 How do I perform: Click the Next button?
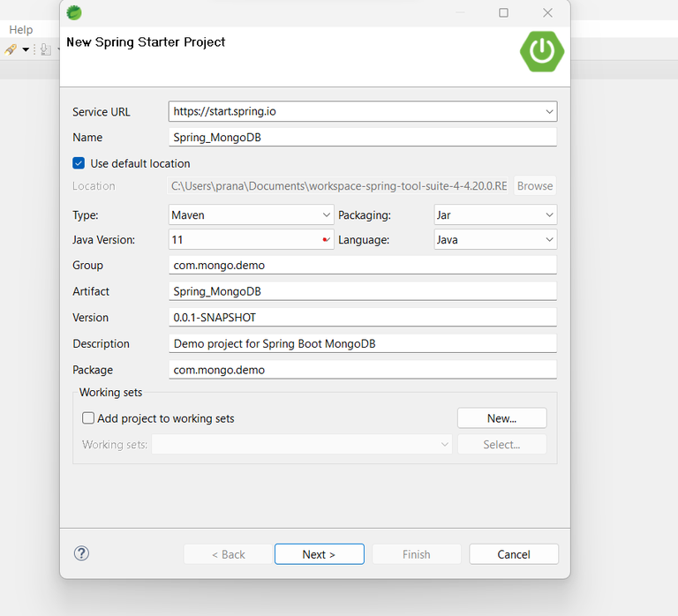tap(319, 554)
